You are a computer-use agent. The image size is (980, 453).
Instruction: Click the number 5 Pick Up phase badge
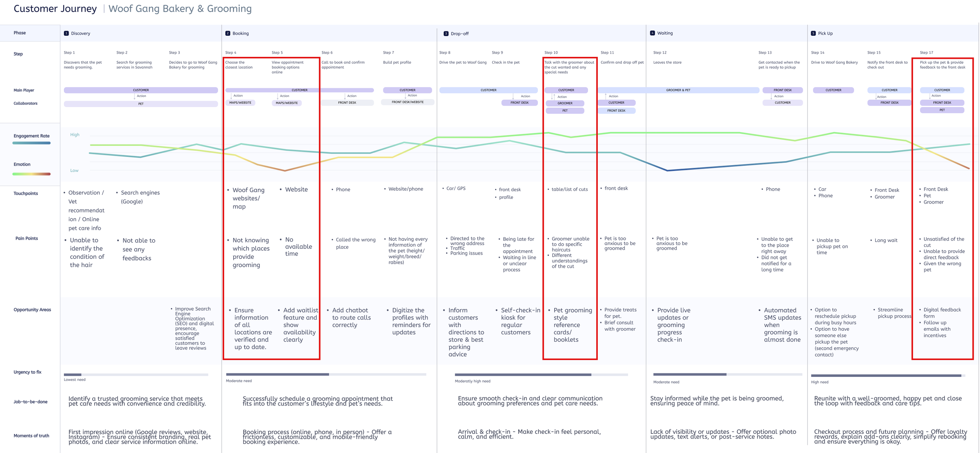click(x=813, y=33)
